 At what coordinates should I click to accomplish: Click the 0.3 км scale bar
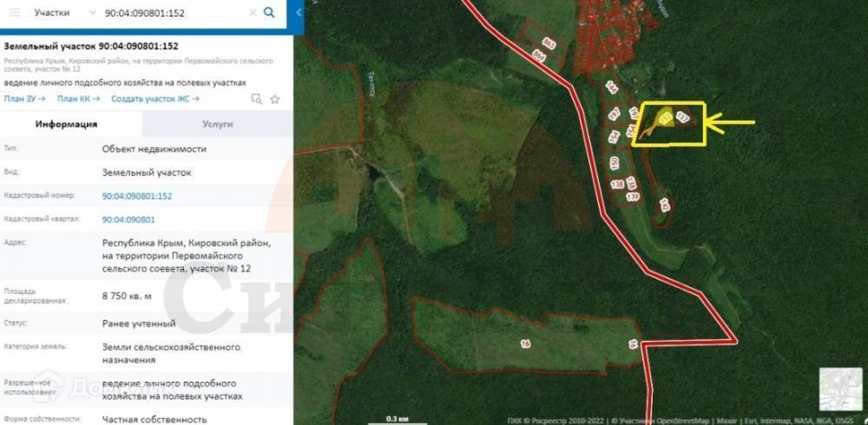(397, 419)
